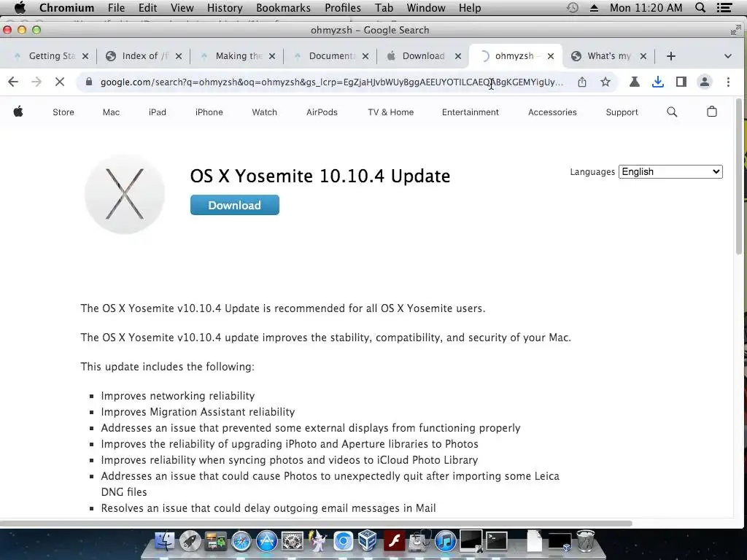Open the browser downloads icon
Screen dimensions: 747x560
pyautogui.click(x=658, y=82)
